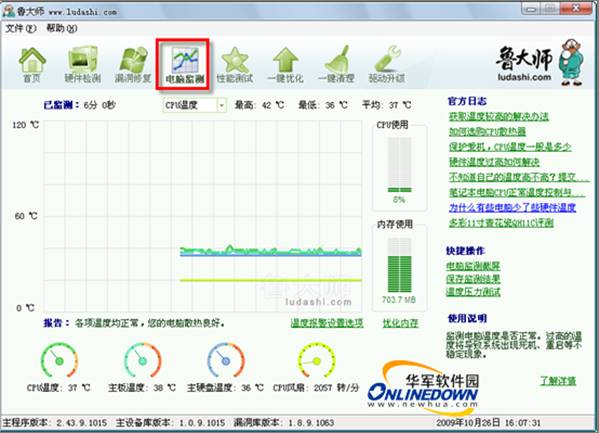Open the 帮助(H) menu
The height and width of the screenshot is (433, 599).
click(62, 28)
